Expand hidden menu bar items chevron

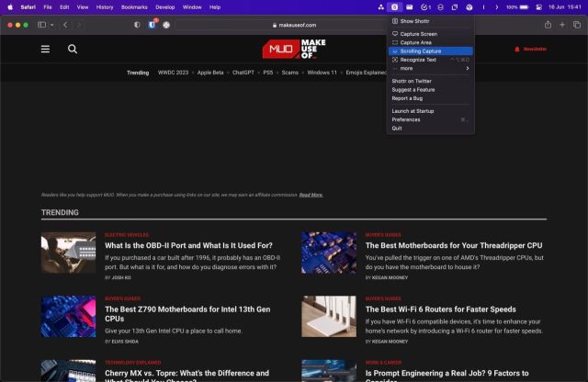[x=497, y=7]
